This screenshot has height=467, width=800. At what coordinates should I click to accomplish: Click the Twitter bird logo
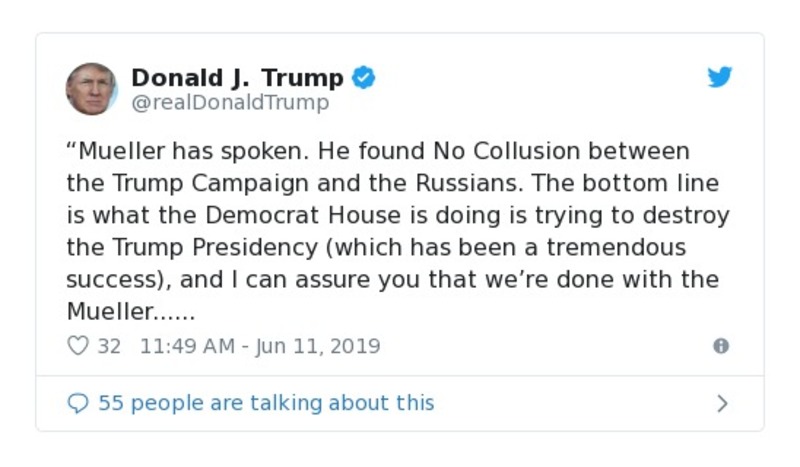(x=720, y=78)
